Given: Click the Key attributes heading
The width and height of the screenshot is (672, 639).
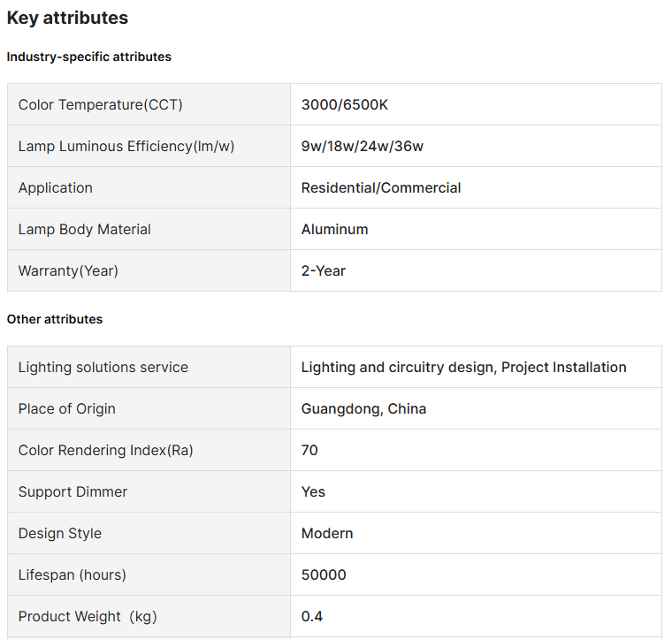Looking at the screenshot, I should [x=67, y=18].
